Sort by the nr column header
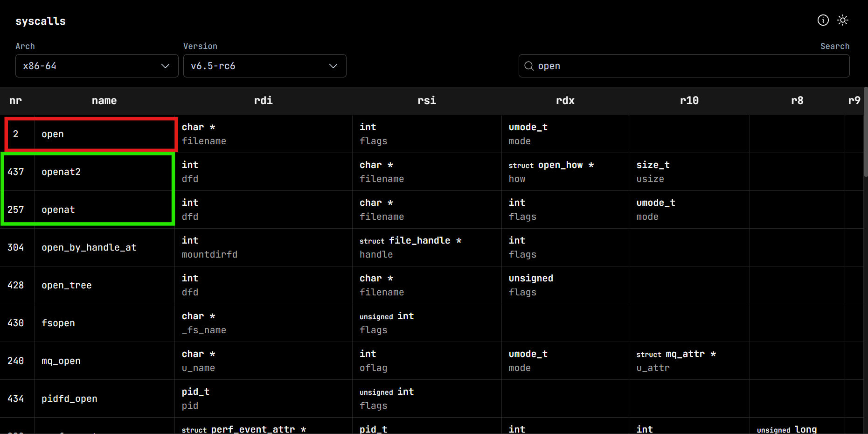Viewport: 868px width, 434px height. [x=15, y=100]
